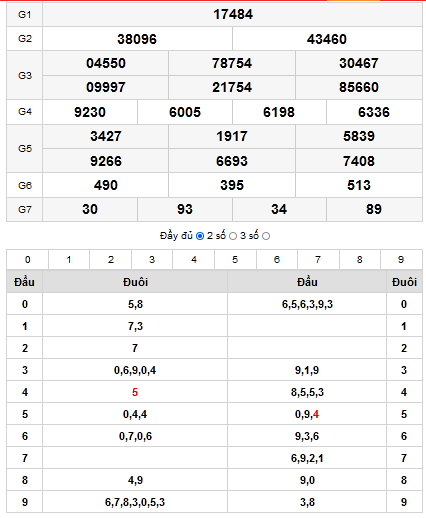Select the '2 số' radio button
Viewport: 426px width, 518px height.
233,236
